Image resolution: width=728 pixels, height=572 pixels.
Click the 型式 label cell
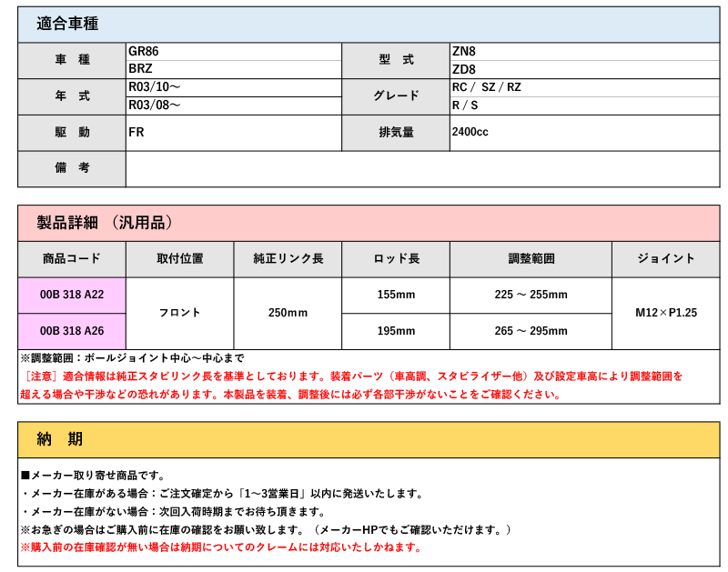click(x=396, y=60)
